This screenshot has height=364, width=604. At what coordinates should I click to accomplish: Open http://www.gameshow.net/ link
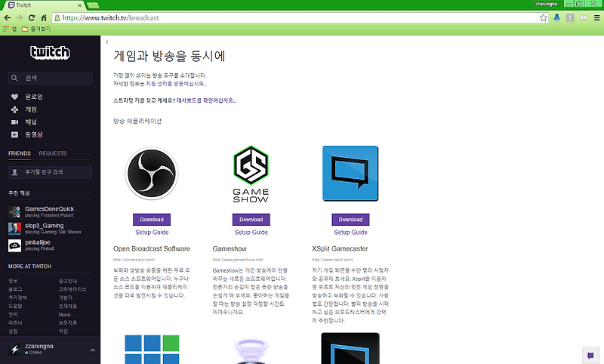(x=238, y=260)
